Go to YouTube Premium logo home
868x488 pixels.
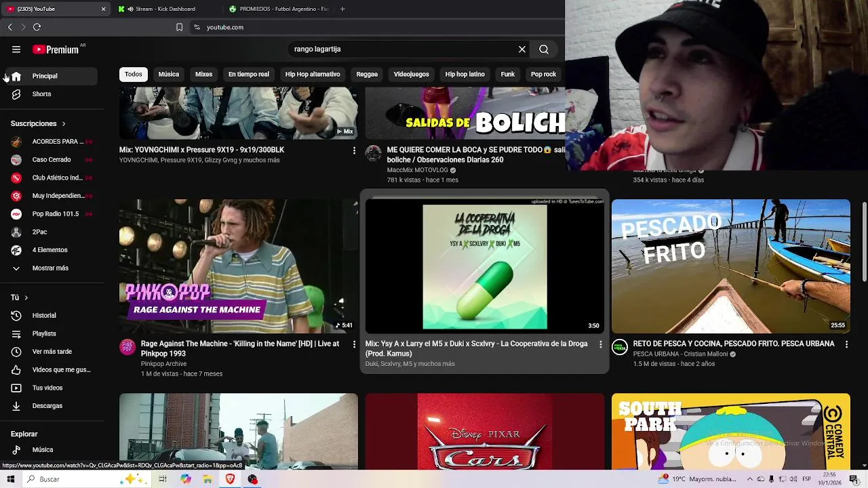57,49
